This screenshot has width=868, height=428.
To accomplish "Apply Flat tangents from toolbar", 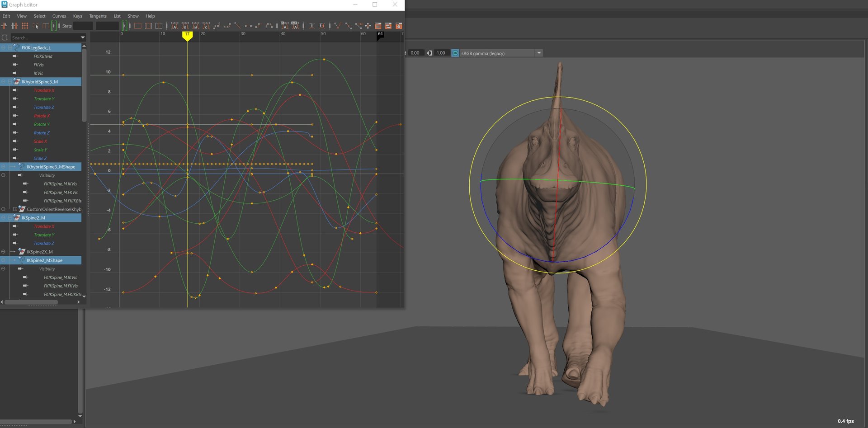I will click(248, 26).
